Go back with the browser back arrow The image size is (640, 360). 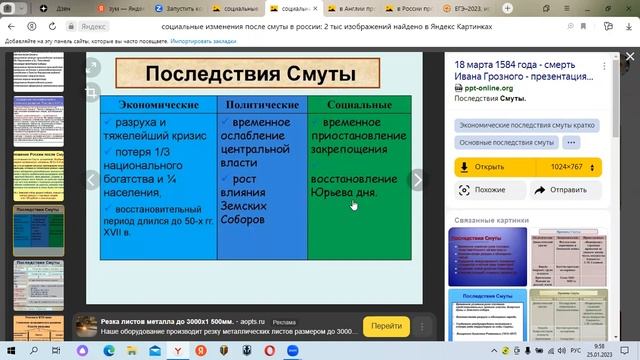(11, 27)
